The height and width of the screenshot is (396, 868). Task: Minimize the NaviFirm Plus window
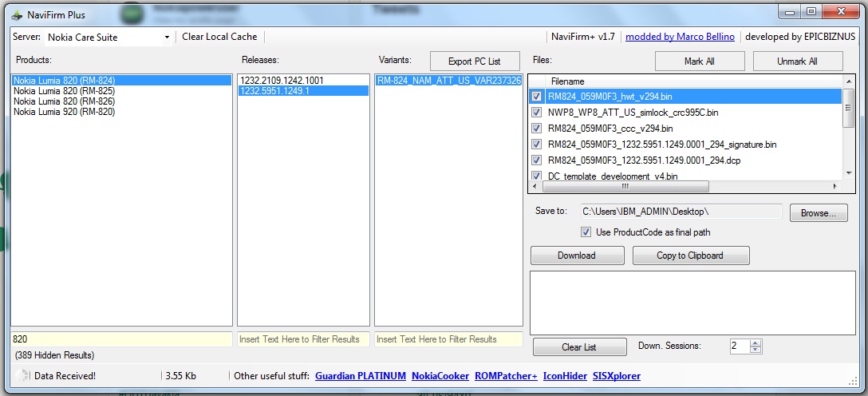pos(790,11)
